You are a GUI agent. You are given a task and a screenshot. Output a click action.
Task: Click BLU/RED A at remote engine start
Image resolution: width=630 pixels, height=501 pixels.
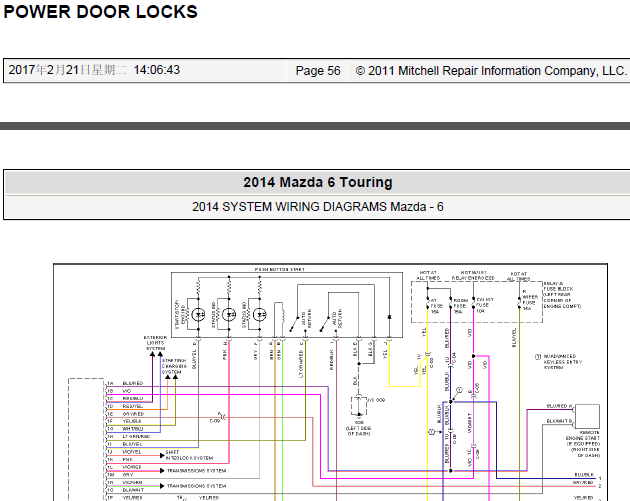click(559, 406)
